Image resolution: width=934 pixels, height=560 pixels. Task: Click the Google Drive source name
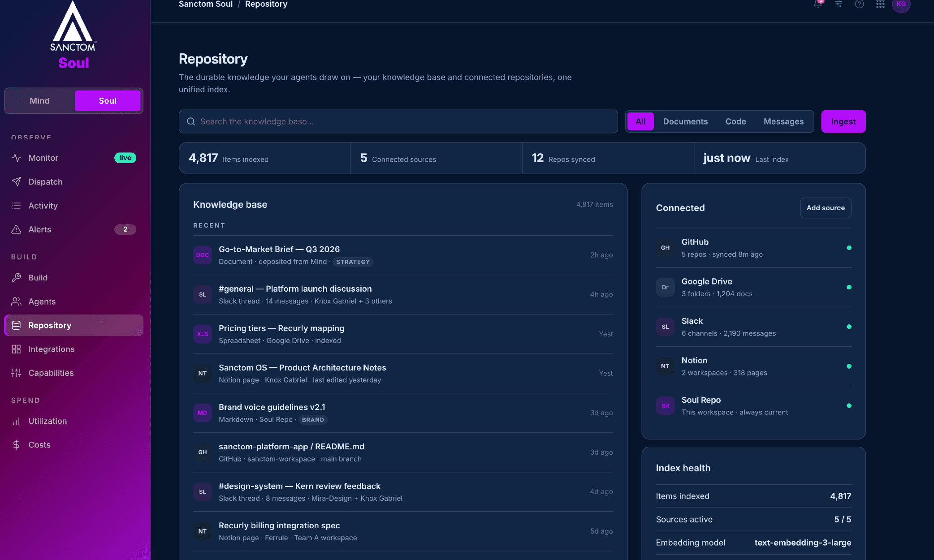tap(707, 281)
